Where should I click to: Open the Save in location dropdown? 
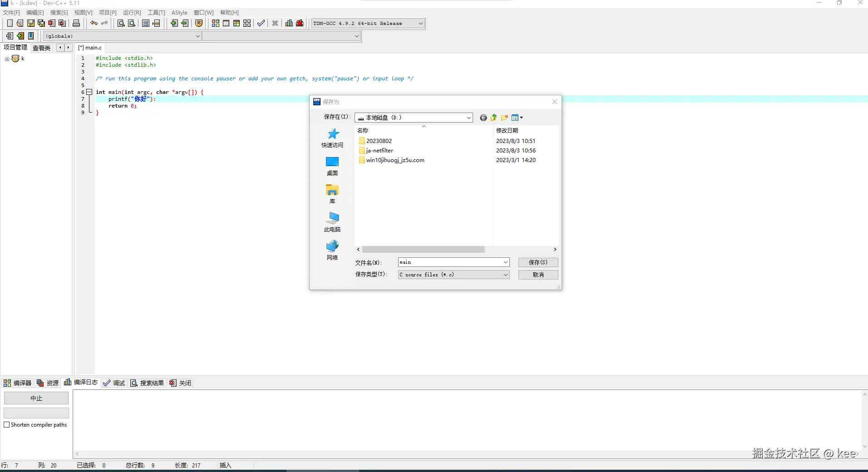(414, 118)
